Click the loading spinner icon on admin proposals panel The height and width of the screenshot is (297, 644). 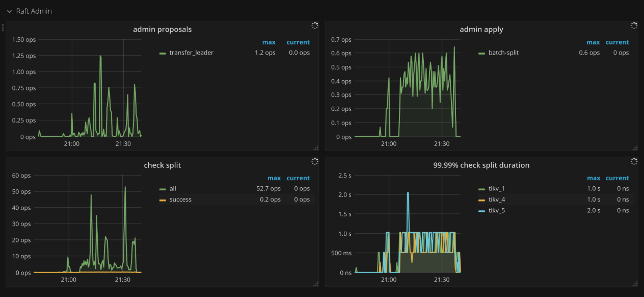(x=314, y=25)
